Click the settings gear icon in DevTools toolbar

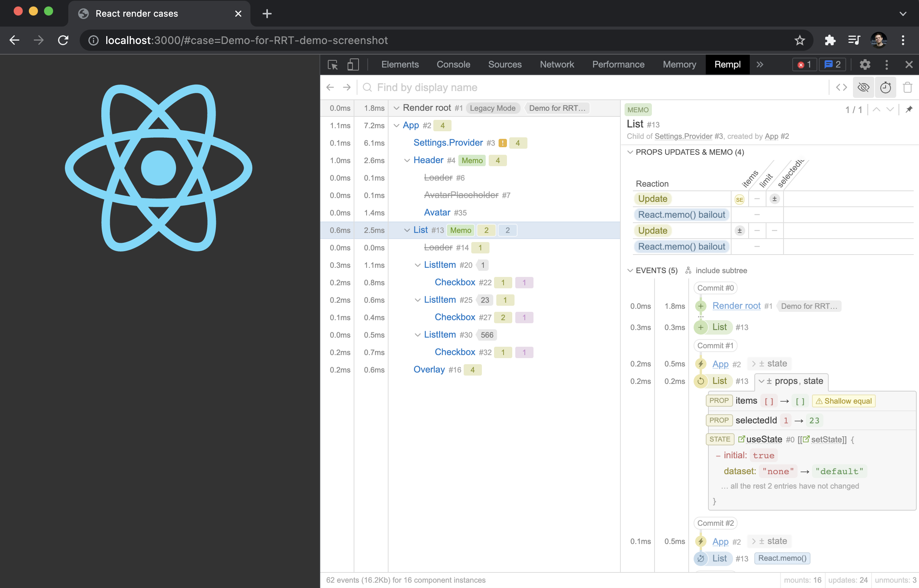tap(864, 64)
